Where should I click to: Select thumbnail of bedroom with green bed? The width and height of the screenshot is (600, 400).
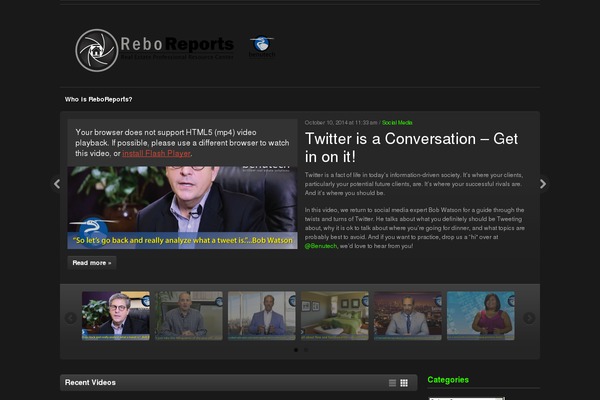click(335, 316)
